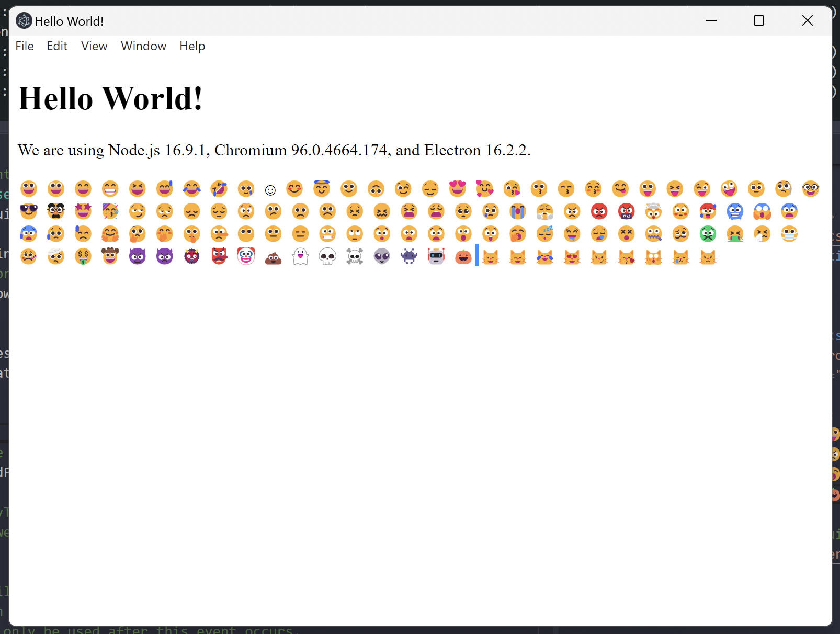The height and width of the screenshot is (634, 840).
Task: Click the weary cat with paws on cheeks emoji
Action: (x=654, y=257)
